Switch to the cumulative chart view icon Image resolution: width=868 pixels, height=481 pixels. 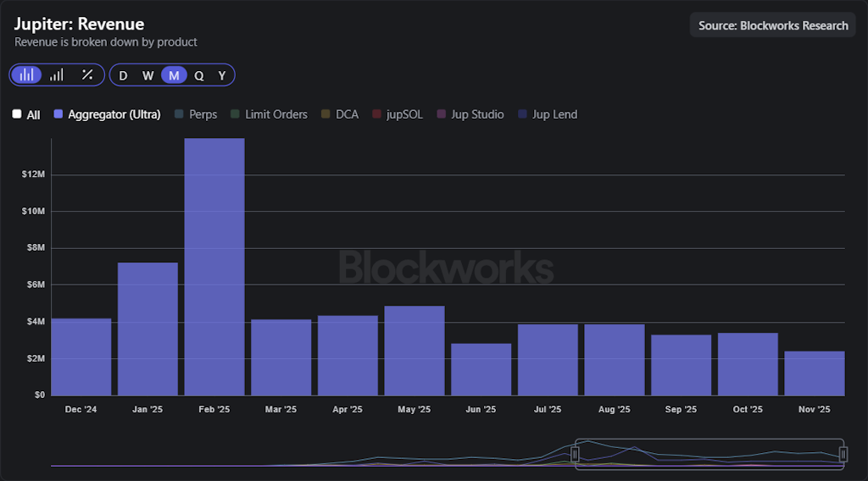click(x=57, y=75)
